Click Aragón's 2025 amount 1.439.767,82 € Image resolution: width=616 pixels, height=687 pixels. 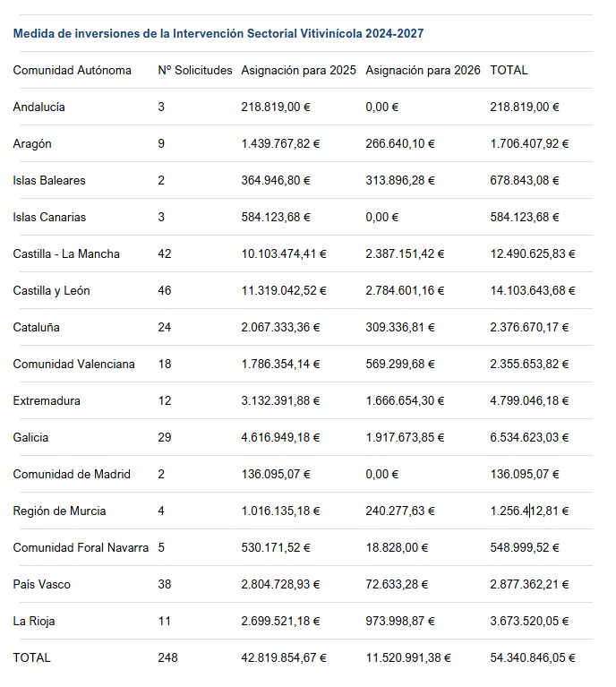coord(280,143)
